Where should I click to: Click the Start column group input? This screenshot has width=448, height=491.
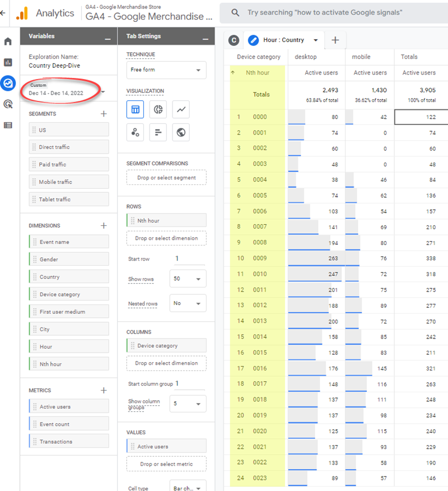[x=189, y=383]
